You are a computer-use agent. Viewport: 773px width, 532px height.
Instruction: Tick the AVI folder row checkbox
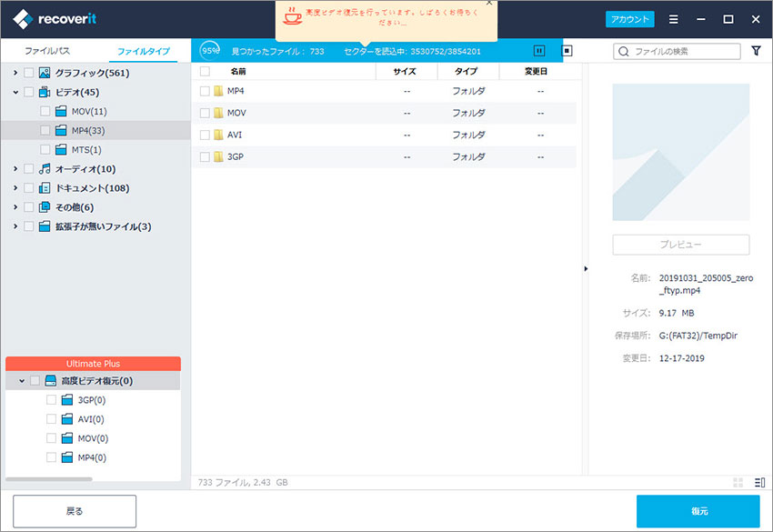point(205,136)
